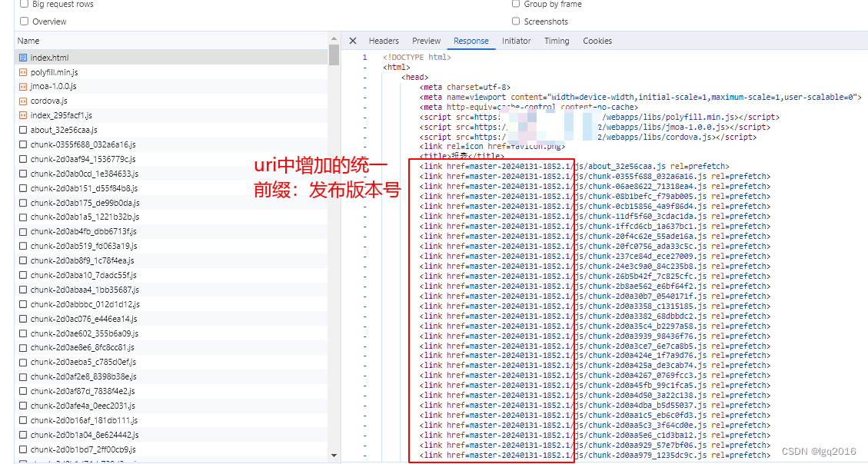Image resolution: width=868 pixels, height=464 pixels.
Task: Click the request list scroll-down arrow
Action: click(334, 455)
